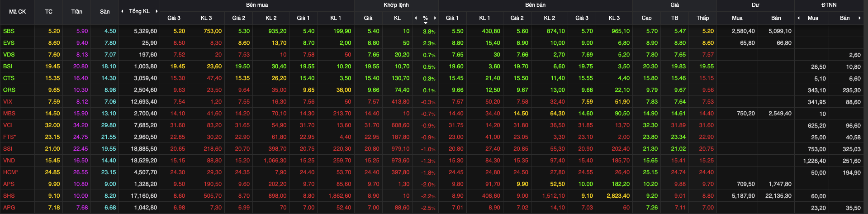868x214 pixels.
Task: Click left arrow before ĐTNN Mua header
Action: [x=799, y=18]
